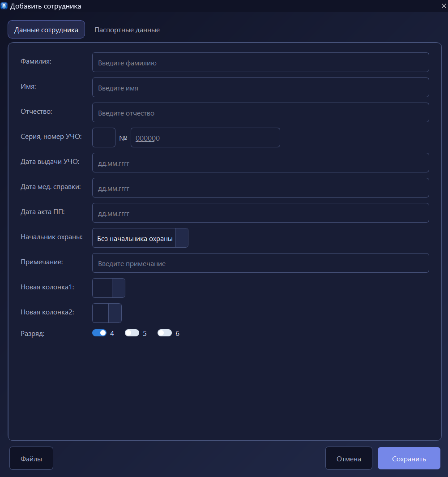Focus the Фамилия input field
The width and height of the screenshot is (448, 477).
[x=260, y=62]
